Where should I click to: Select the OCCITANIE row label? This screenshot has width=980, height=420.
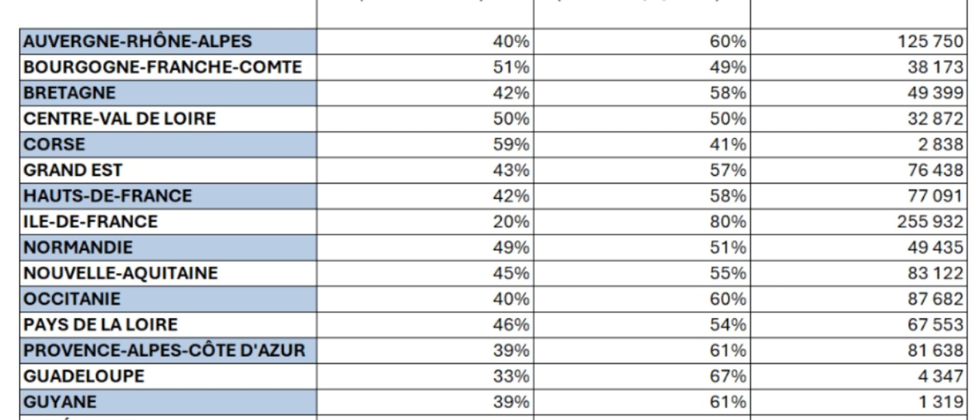(72, 299)
